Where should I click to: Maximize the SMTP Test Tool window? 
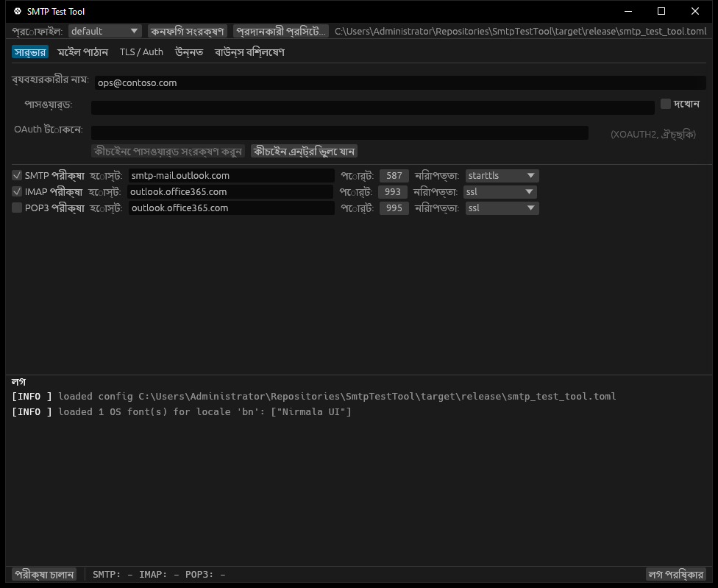661,11
